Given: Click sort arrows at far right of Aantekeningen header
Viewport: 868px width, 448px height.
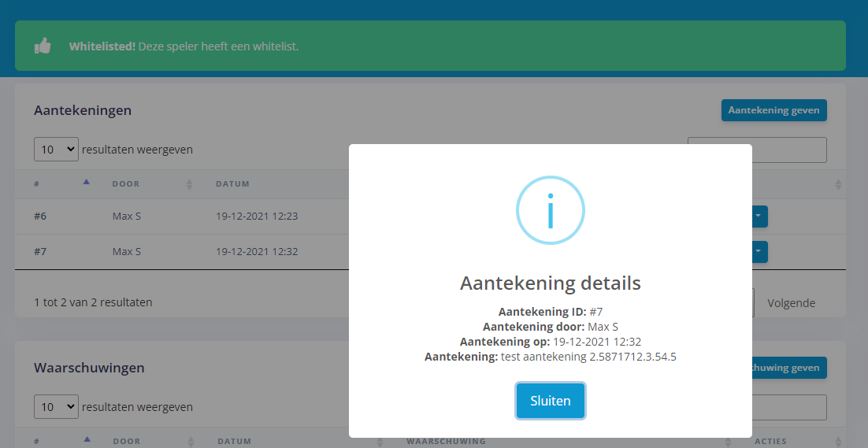Looking at the screenshot, I should [x=838, y=184].
